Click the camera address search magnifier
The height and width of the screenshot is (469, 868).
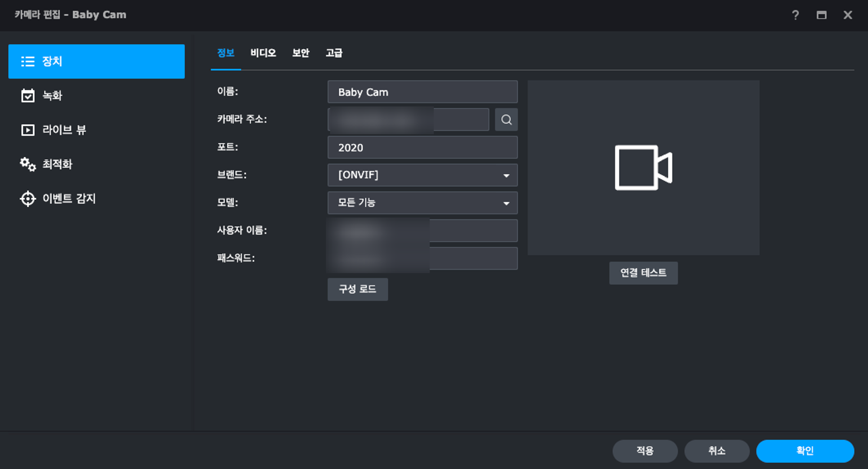pos(506,119)
